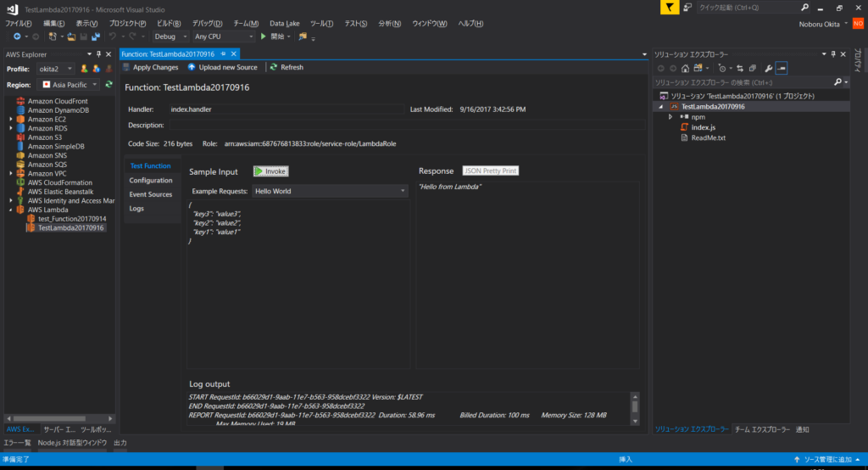Click the preview selected items icon
Screen dimensions: 868x470
pos(781,68)
